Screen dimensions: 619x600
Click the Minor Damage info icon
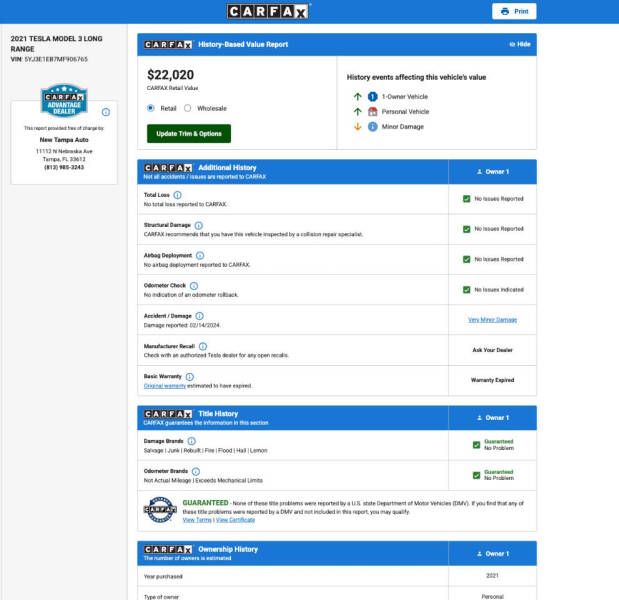point(373,127)
